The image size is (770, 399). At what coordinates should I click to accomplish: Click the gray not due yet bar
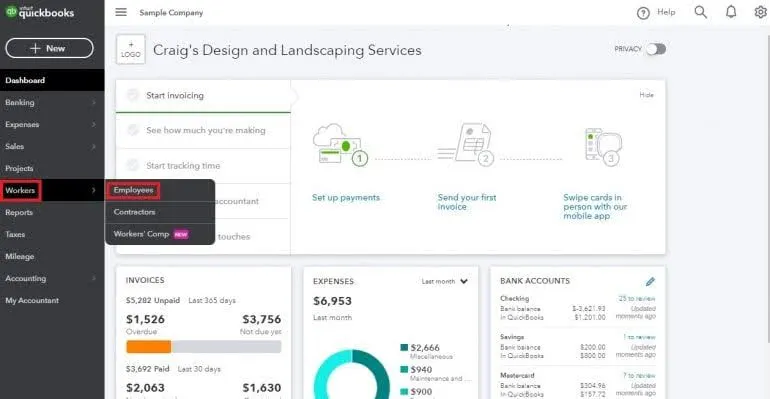tap(226, 347)
